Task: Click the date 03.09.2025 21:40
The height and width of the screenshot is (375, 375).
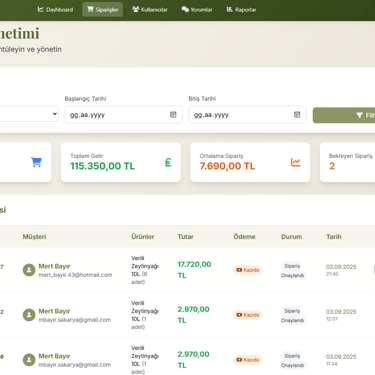Action: 341,270
